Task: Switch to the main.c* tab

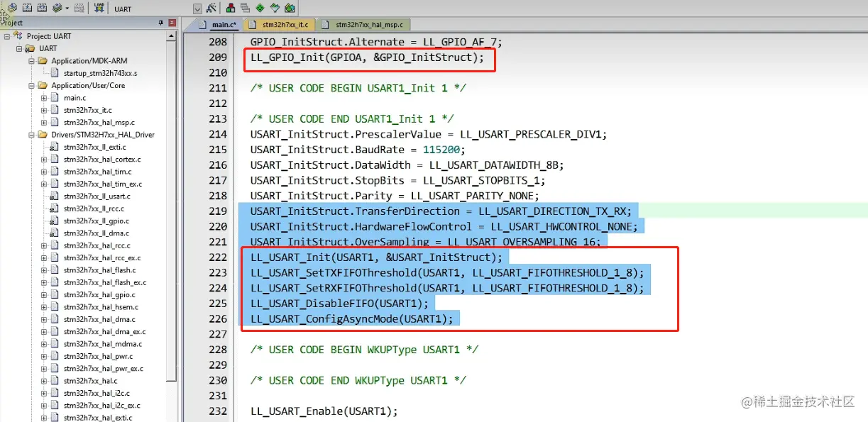Action: coord(221,25)
